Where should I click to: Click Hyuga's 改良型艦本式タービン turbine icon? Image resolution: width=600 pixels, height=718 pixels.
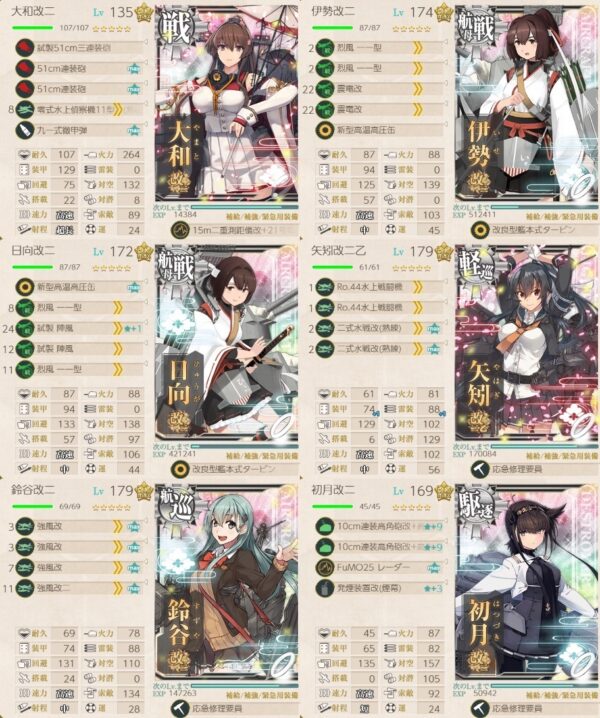pyautogui.click(x=180, y=469)
